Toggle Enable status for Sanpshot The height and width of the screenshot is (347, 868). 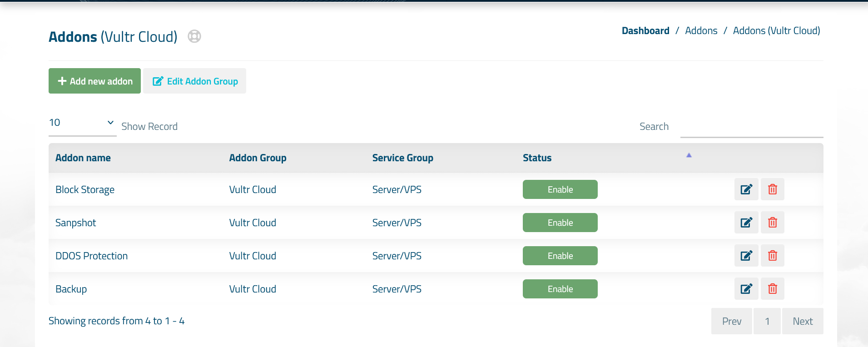click(560, 223)
